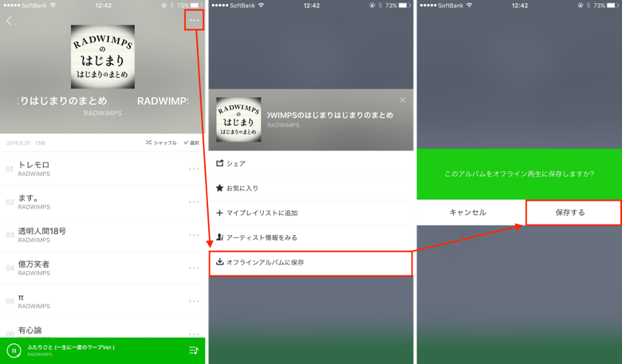Open more options for 億万笑者
The image size is (622, 364).
click(x=194, y=268)
